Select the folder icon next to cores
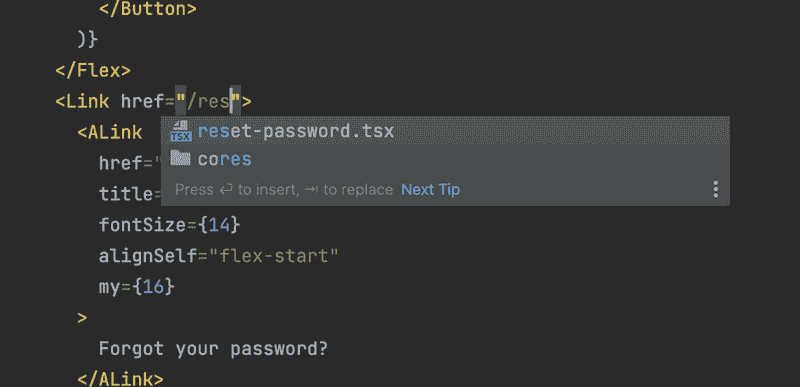Screen dimensions: 800x387 [x=181, y=159]
